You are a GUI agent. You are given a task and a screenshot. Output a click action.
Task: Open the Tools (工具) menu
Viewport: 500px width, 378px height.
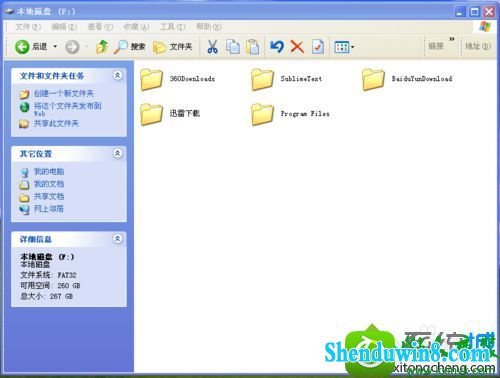point(172,27)
